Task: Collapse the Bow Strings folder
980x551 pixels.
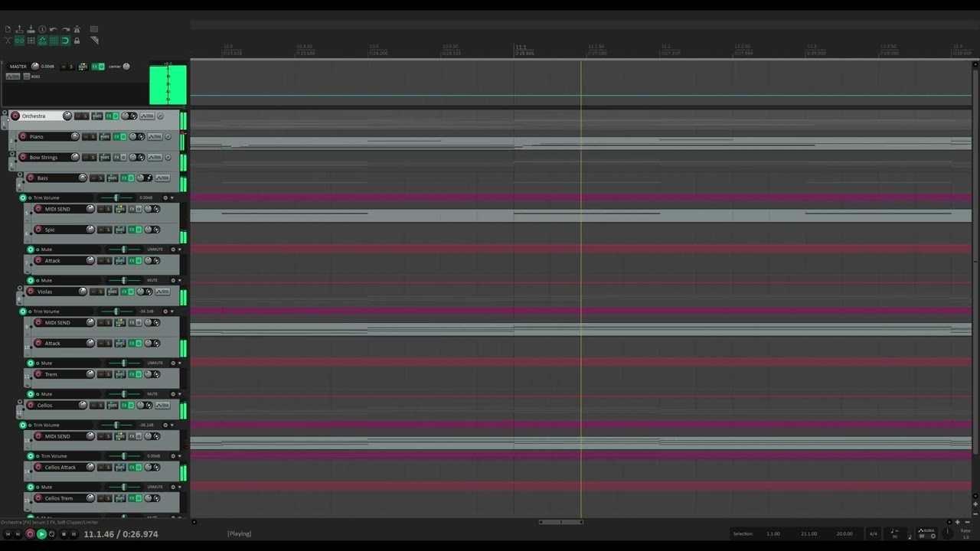Action: pos(12,154)
